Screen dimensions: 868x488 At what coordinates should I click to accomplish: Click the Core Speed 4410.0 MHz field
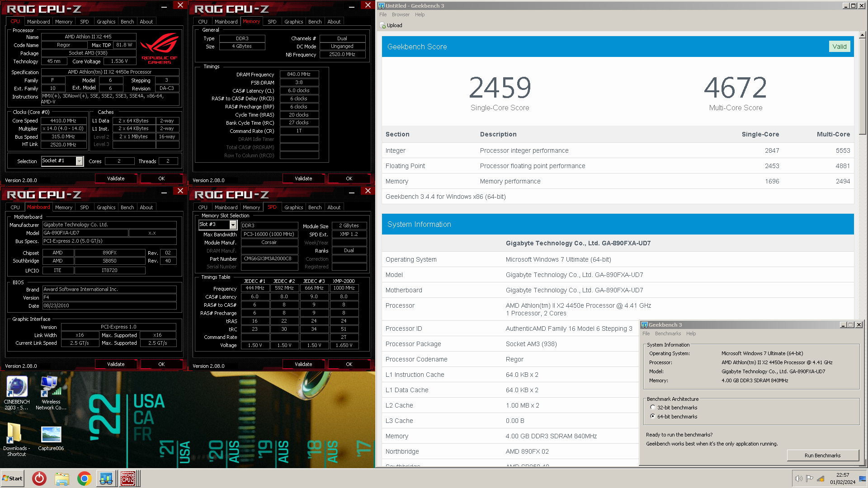[x=63, y=121]
